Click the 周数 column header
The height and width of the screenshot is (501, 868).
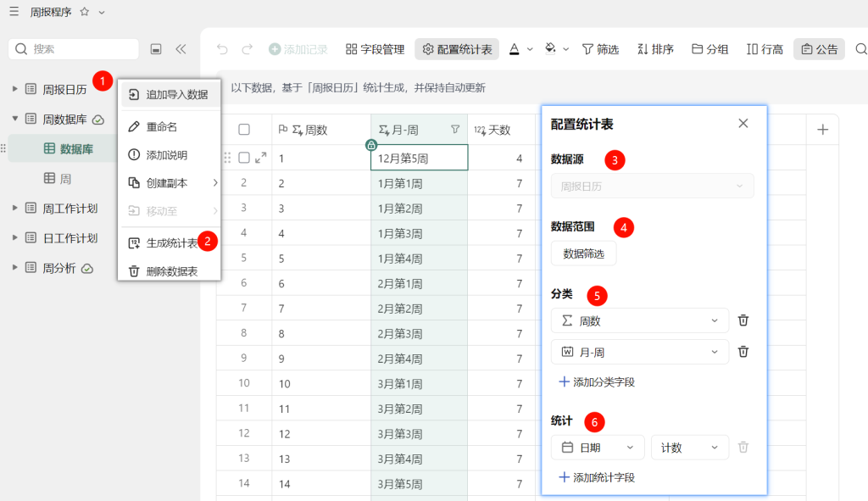click(x=321, y=130)
